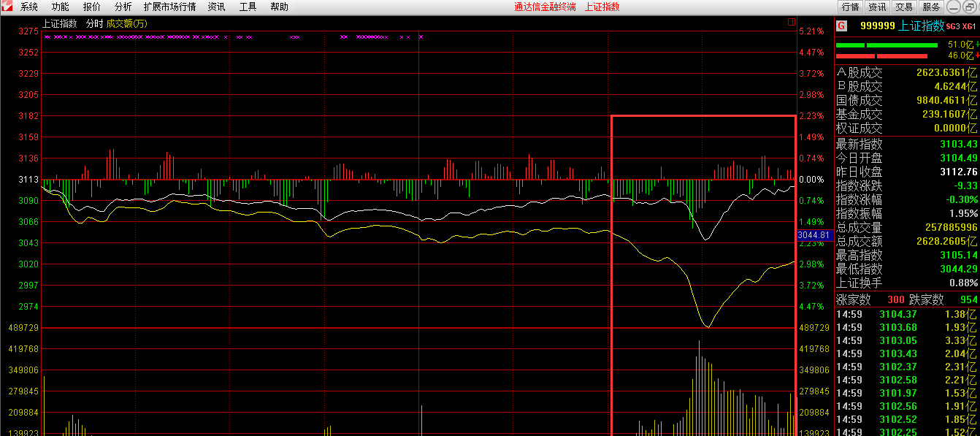Click the 今日开盘 value 3104.49
980x436 pixels.
pos(958,158)
